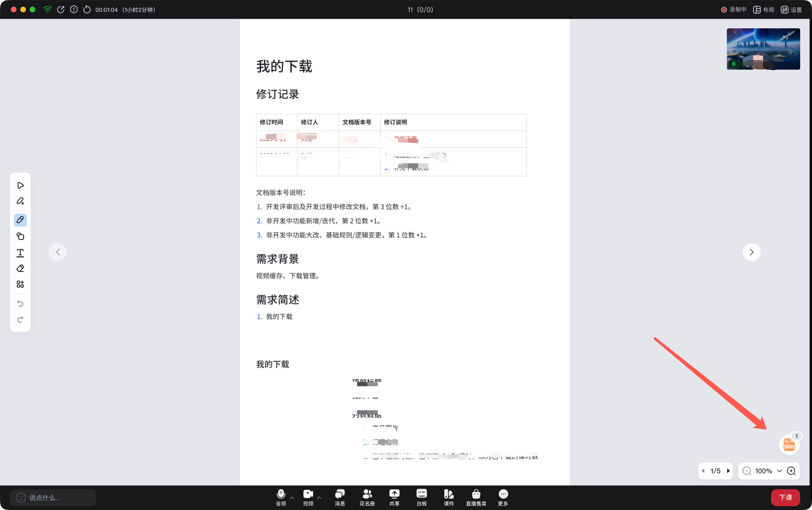Open the 课件 courseware
The width and height of the screenshot is (812, 510).
[x=449, y=497]
